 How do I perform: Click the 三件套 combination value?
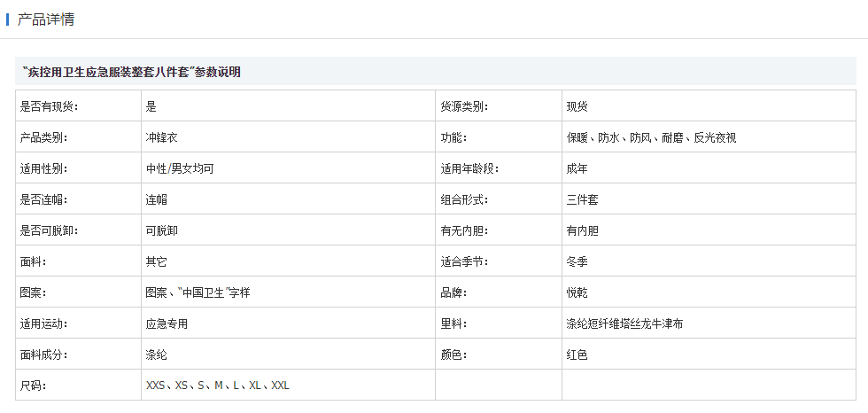pyautogui.click(x=582, y=200)
